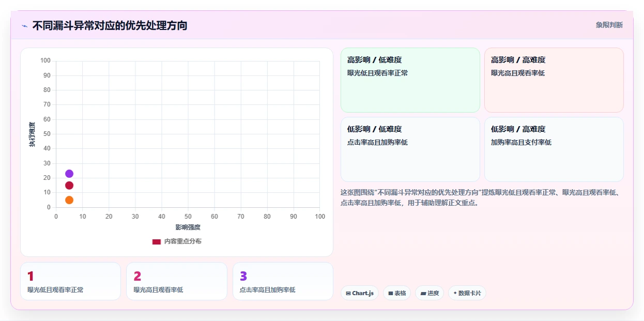
Task: Click the 进度 tag chip
Action: click(x=430, y=293)
